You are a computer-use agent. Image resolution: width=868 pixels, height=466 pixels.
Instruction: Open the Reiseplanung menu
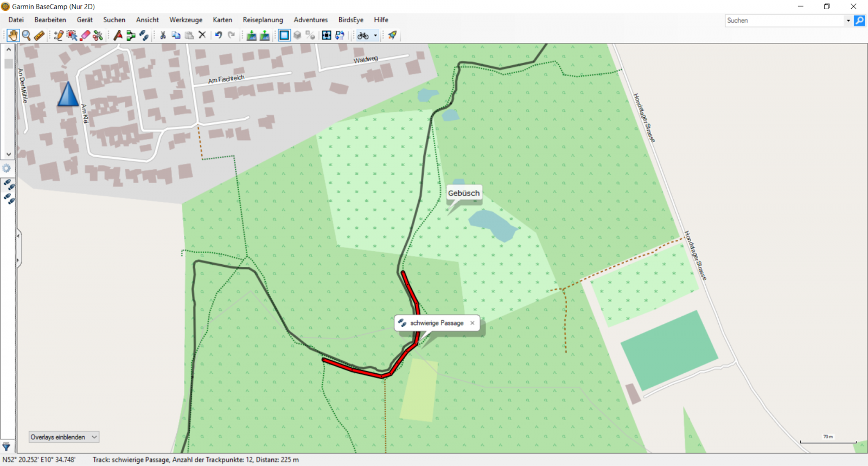tap(263, 20)
